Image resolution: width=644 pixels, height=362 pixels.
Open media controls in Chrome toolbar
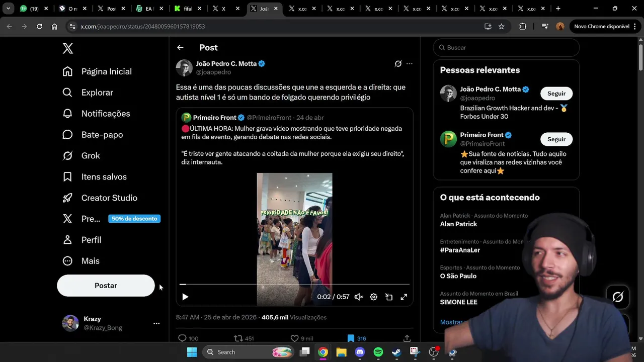click(x=545, y=27)
